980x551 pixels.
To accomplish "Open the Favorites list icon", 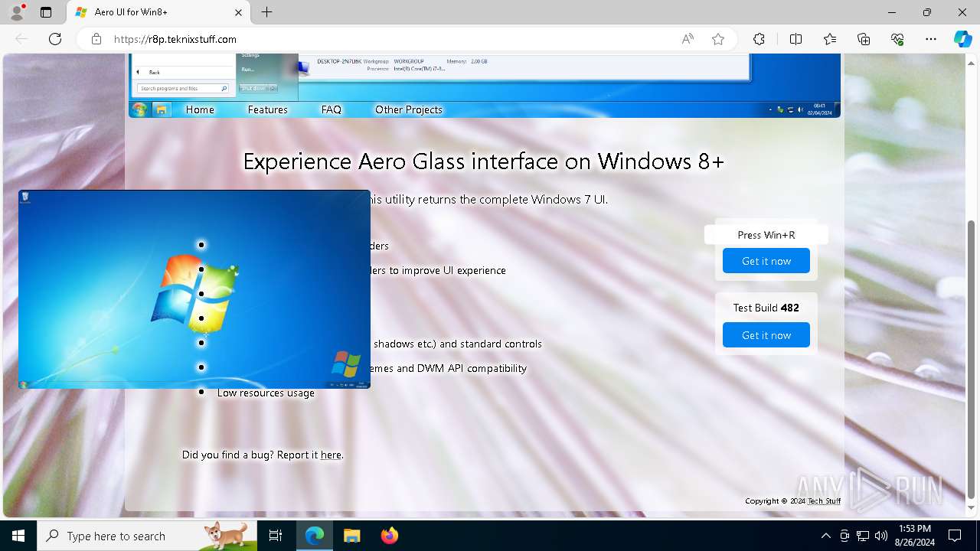I will coord(830,39).
